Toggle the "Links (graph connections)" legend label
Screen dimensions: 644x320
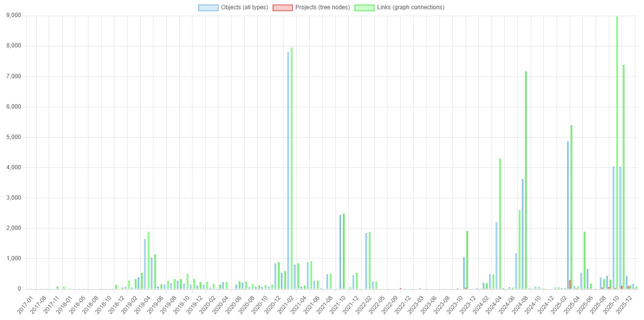410,7
